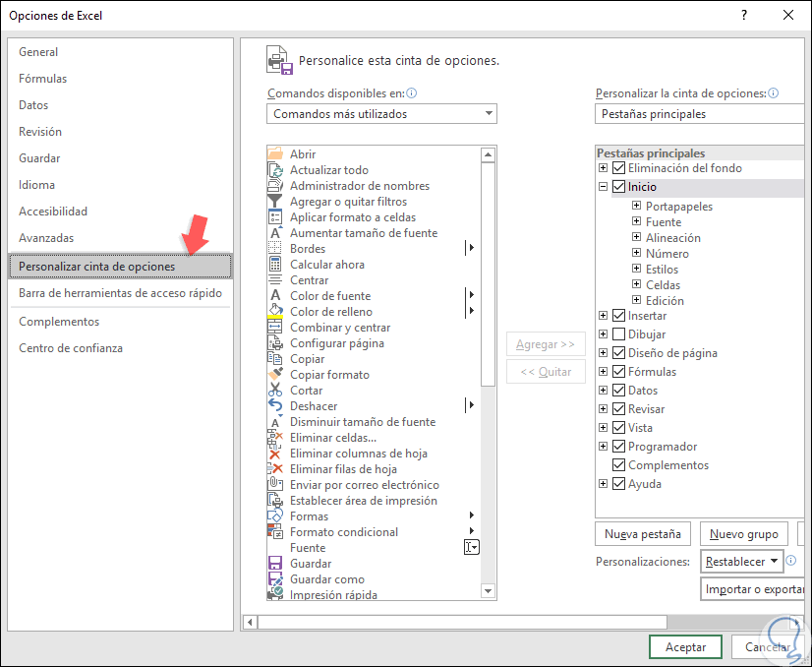Open the Comandos más utilizados dropdown
This screenshot has height=667, width=812.
381,113
